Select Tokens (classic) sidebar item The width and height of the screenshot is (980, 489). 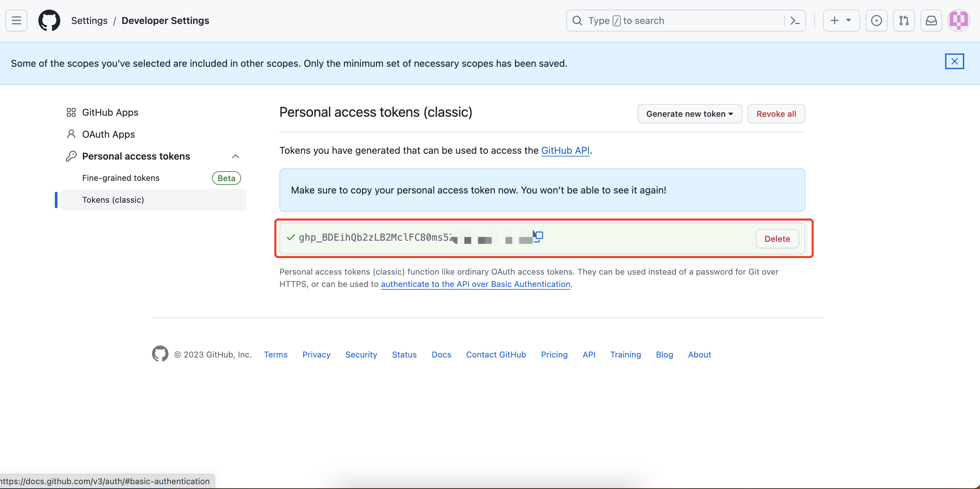pyautogui.click(x=113, y=200)
